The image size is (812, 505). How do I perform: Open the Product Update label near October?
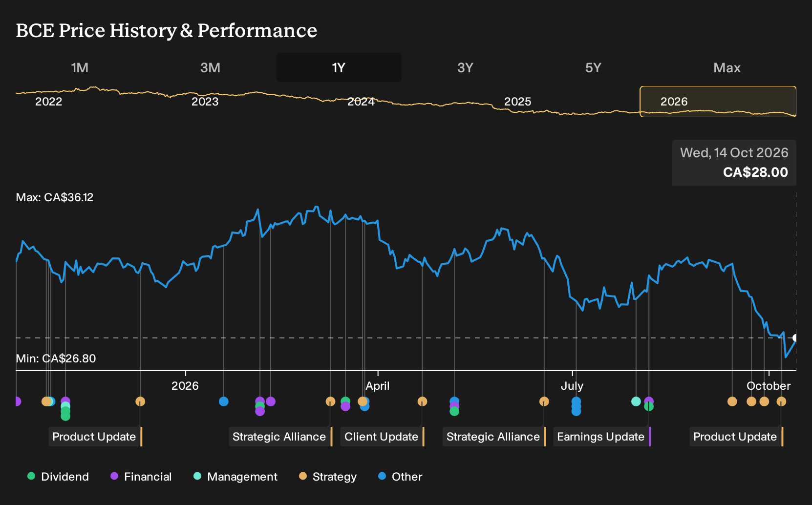click(736, 437)
